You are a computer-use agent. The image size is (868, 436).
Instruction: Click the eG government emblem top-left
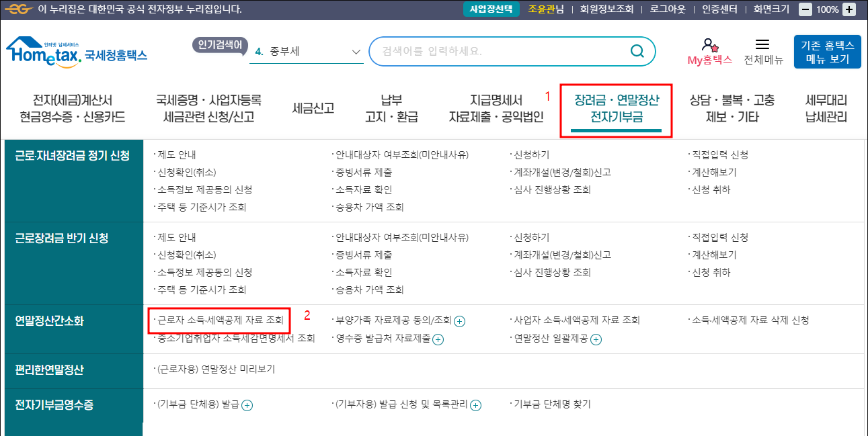click(x=19, y=9)
